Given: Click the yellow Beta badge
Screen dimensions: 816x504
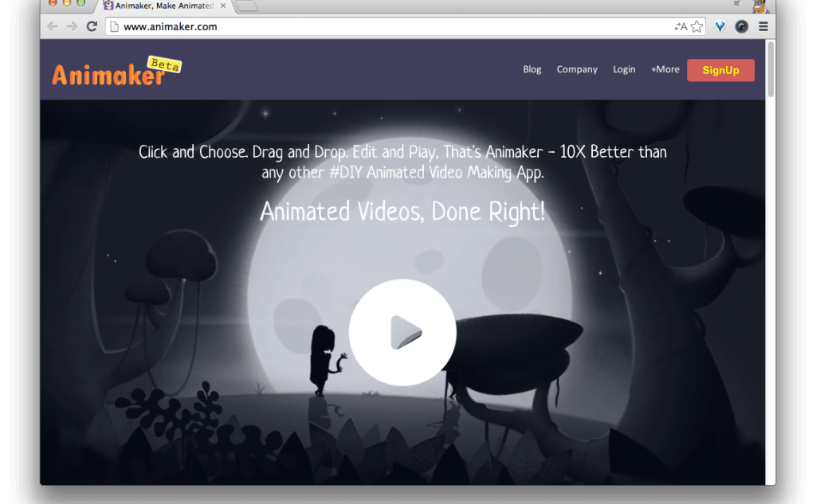Looking at the screenshot, I should pyautogui.click(x=164, y=64).
